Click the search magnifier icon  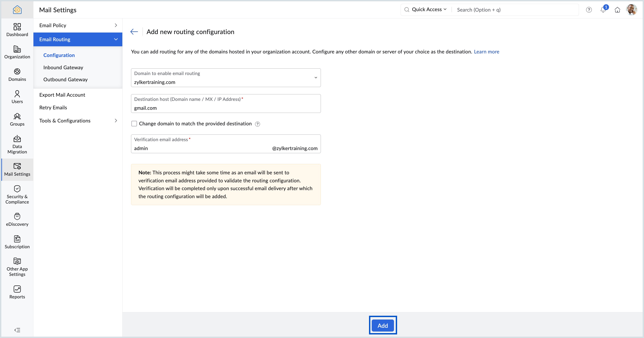pos(406,10)
